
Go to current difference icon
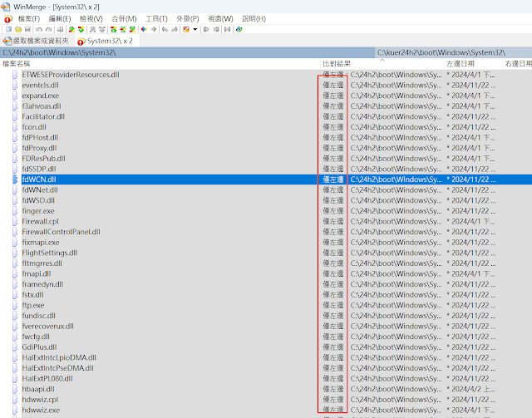coord(123,30)
